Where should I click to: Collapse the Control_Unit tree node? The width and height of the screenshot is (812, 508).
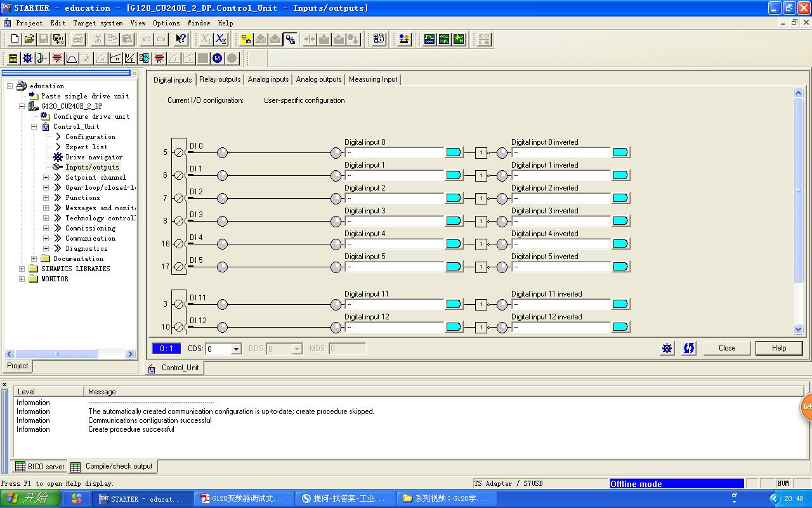pos(34,126)
